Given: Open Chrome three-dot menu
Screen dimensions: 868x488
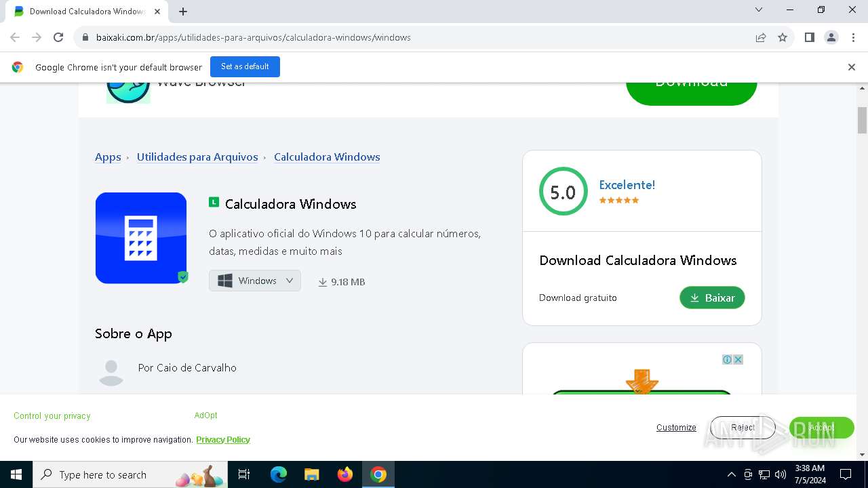Looking at the screenshot, I should click(x=852, y=37).
